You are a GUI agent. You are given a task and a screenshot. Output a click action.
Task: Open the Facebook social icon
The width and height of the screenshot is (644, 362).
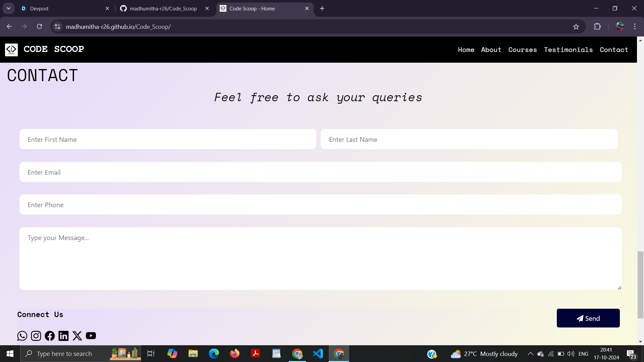50,336
